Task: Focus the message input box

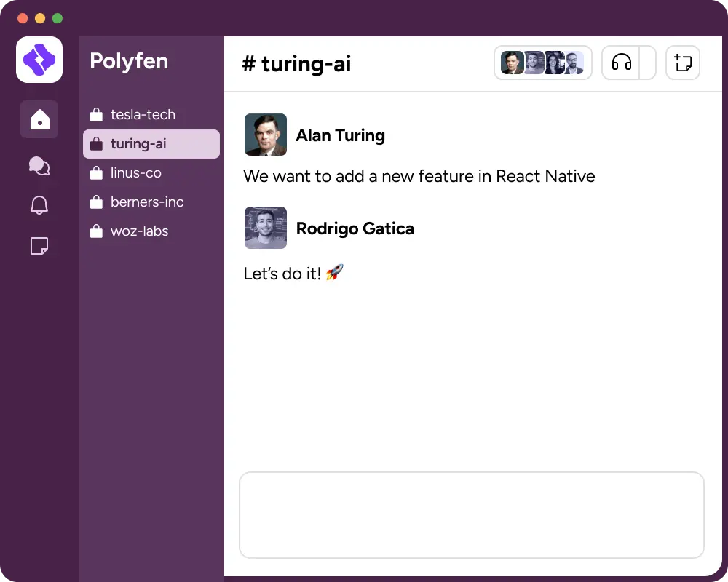Action: coord(471,514)
